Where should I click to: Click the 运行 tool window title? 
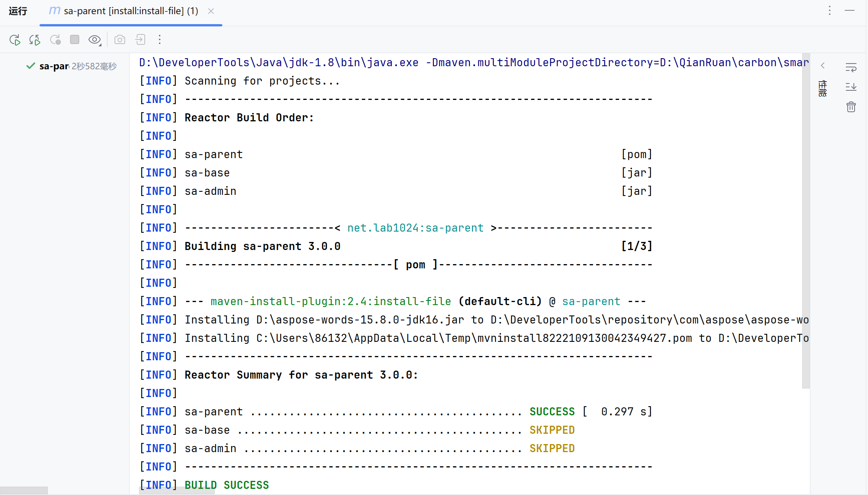pos(18,11)
